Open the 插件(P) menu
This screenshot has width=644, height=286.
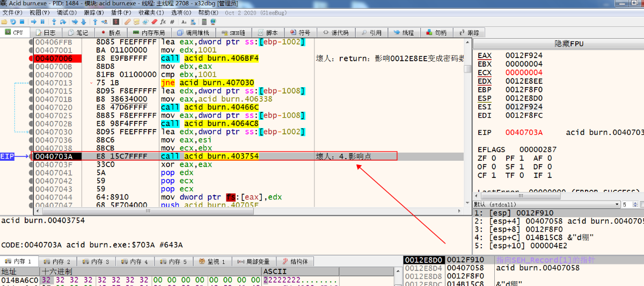click(122, 12)
